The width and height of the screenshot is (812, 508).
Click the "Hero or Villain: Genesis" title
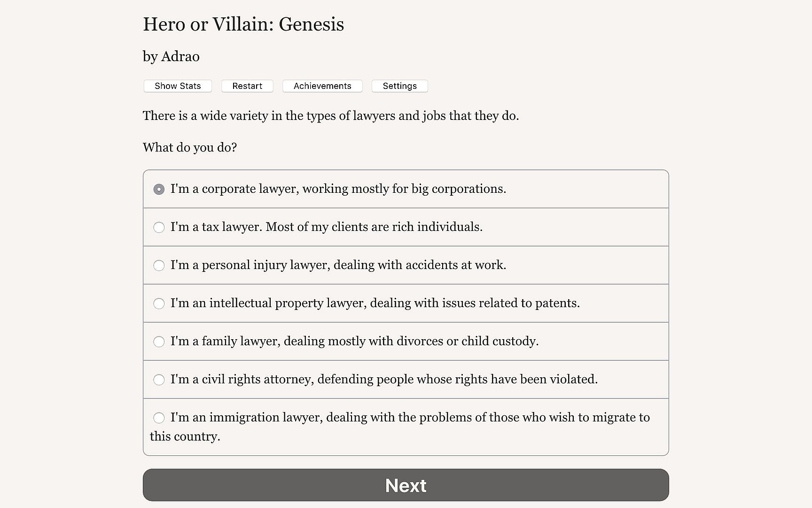coord(243,24)
